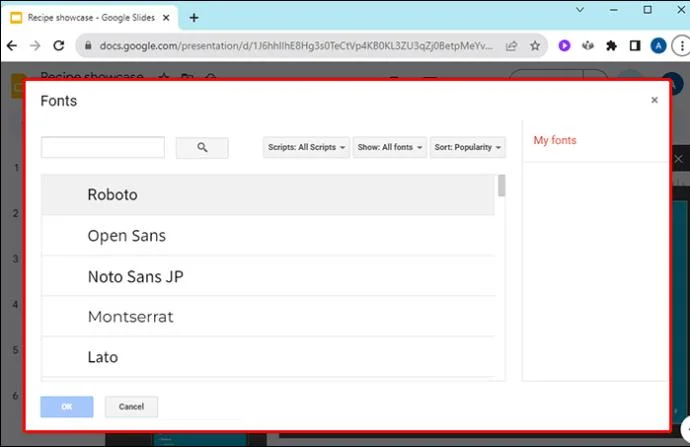Open a new browser tab
Screen dimensions: 690x447
(x=194, y=18)
